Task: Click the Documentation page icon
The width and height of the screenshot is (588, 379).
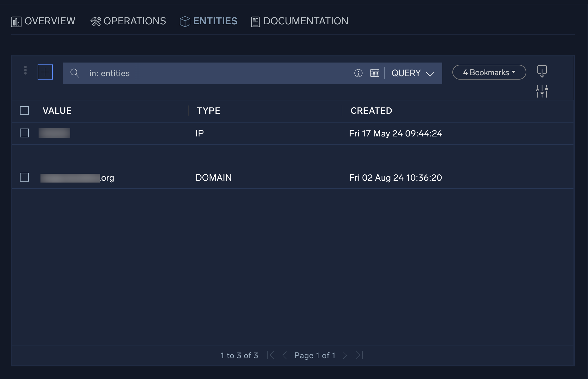Action: [255, 21]
